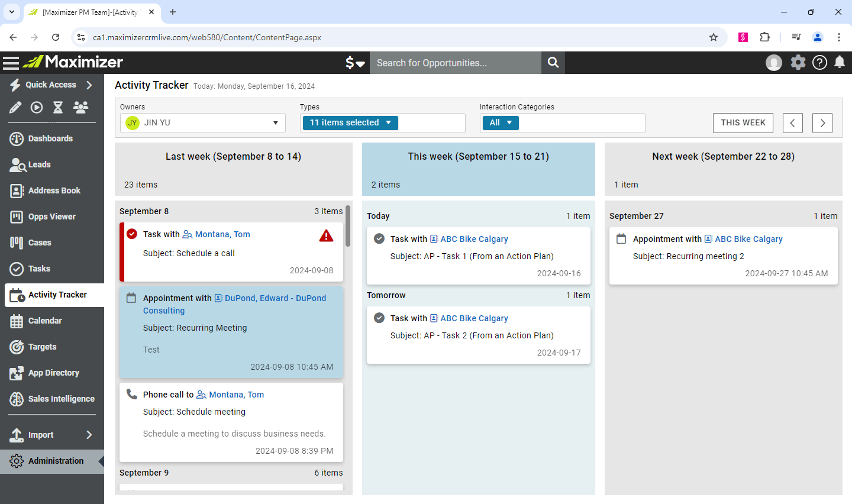Click the phone call icon on Schedule meeting card

[x=132, y=395]
